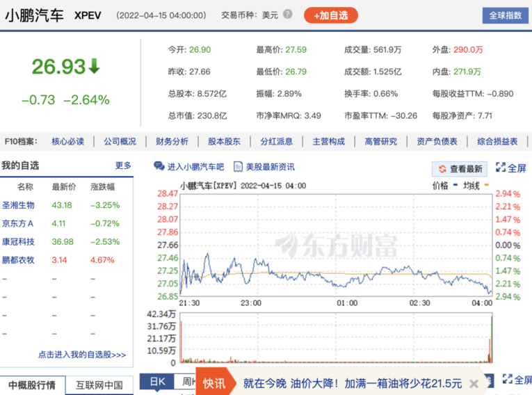The image size is (532, 395).
Task: Open 鹏都农牧 in watchlist
Action: pos(18,260)
